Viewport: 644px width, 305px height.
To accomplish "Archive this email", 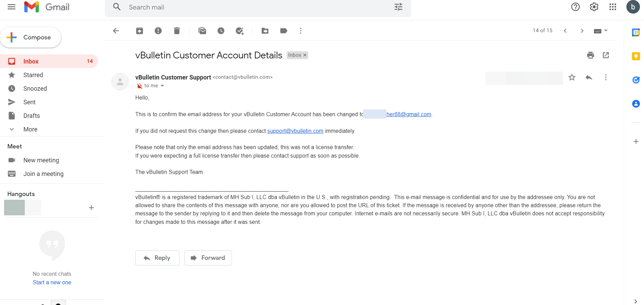I will click(x=139, y=31).
